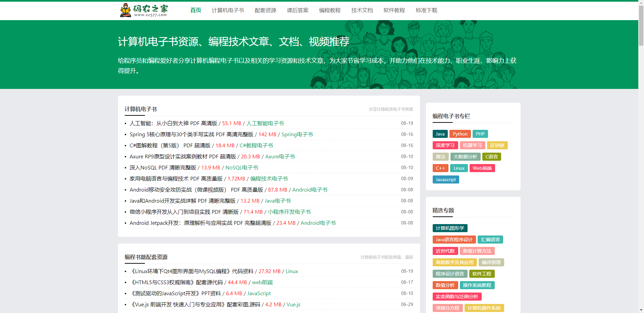Choose the 区块链 topic tag
The width and height of the screenshot is (644, 313).
[x=498, y=145]
